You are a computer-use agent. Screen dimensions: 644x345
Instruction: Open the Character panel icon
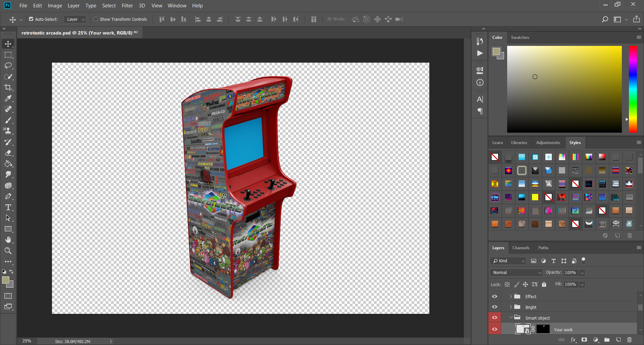tap(480, 99)
